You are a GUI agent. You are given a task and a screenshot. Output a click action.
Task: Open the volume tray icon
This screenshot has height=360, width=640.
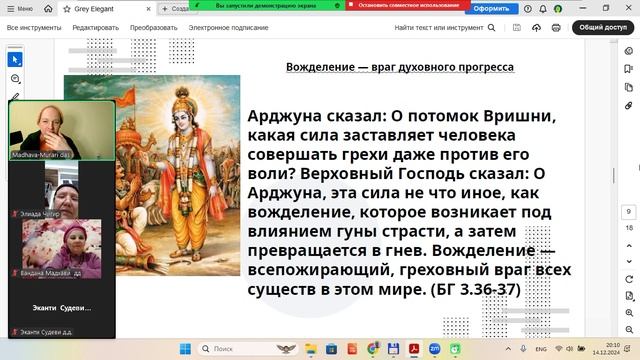pos(570,349)
